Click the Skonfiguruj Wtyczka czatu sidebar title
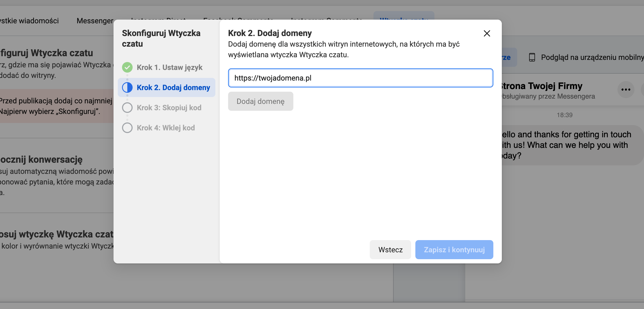The width and height of the screenshot is (644, 309). 161,38
